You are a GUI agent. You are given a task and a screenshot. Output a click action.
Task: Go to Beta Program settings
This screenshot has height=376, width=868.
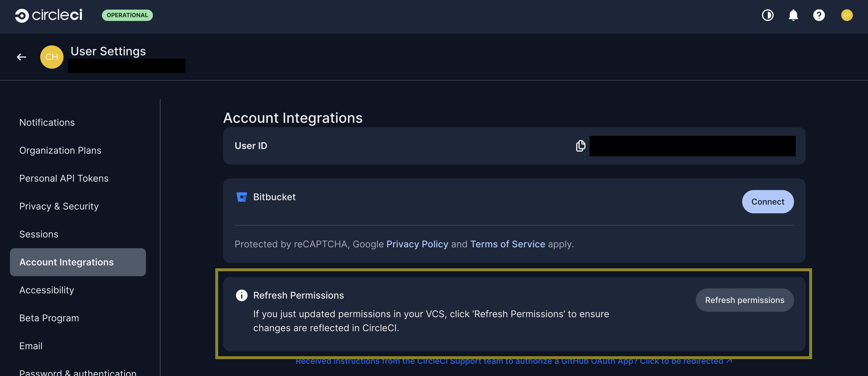click(49, 318)
